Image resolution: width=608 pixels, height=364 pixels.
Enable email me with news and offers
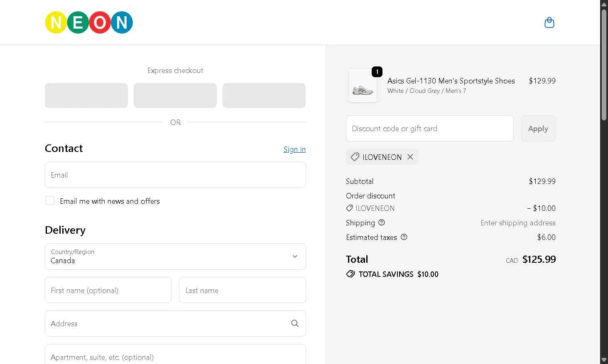tap(50, 201)
